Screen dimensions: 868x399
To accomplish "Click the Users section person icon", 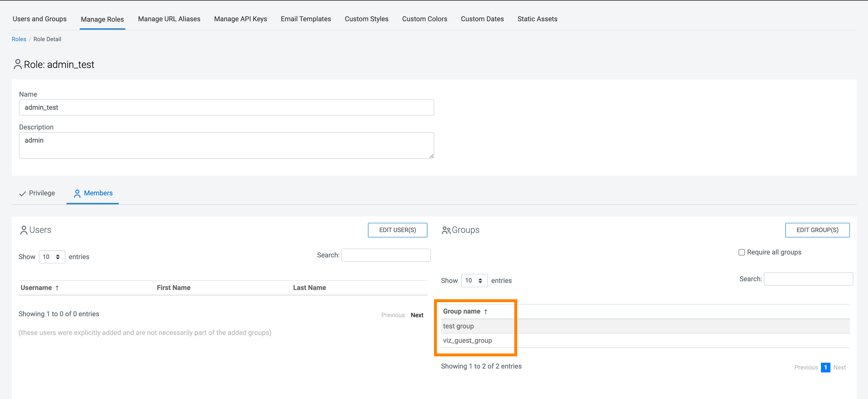I will pyautogui.click(x=24, y=230).
